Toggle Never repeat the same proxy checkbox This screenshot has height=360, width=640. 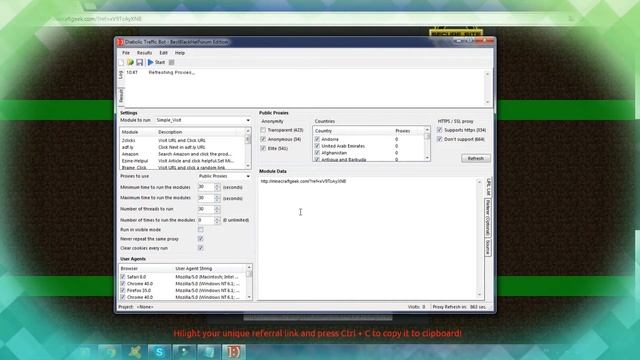click(x=200, y=239)
